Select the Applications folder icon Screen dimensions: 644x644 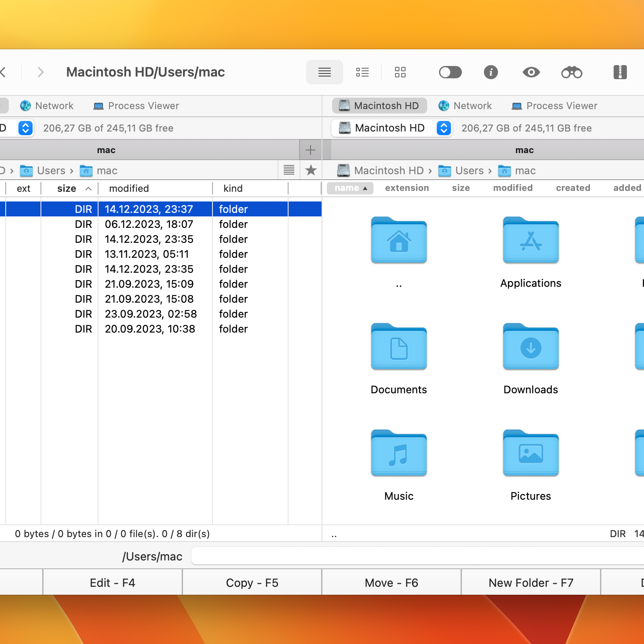coord(531,241)
